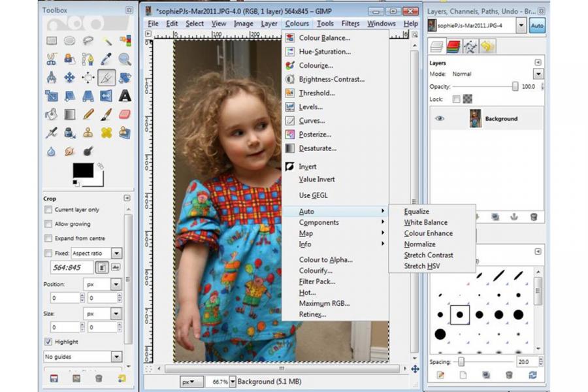Uncheck the Highlight checkbox
This screenshot has height=392, width=588.
tap(48, 342)
